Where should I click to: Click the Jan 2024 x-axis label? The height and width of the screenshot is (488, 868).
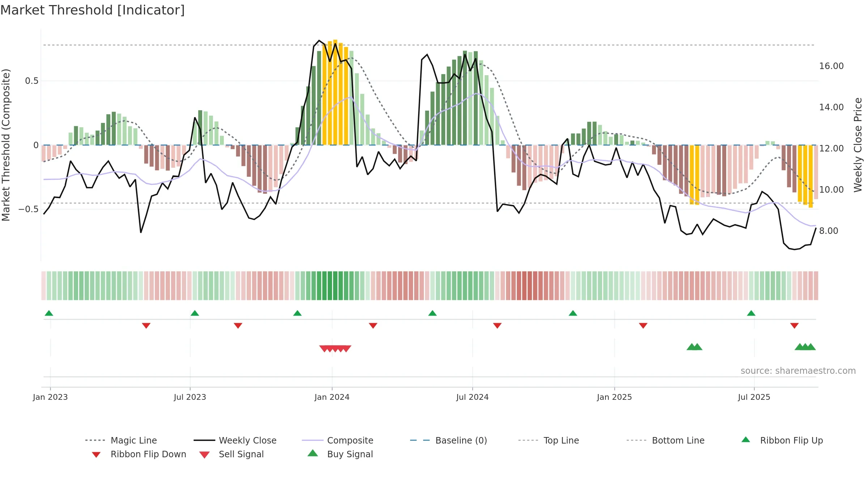pos(332,397)
